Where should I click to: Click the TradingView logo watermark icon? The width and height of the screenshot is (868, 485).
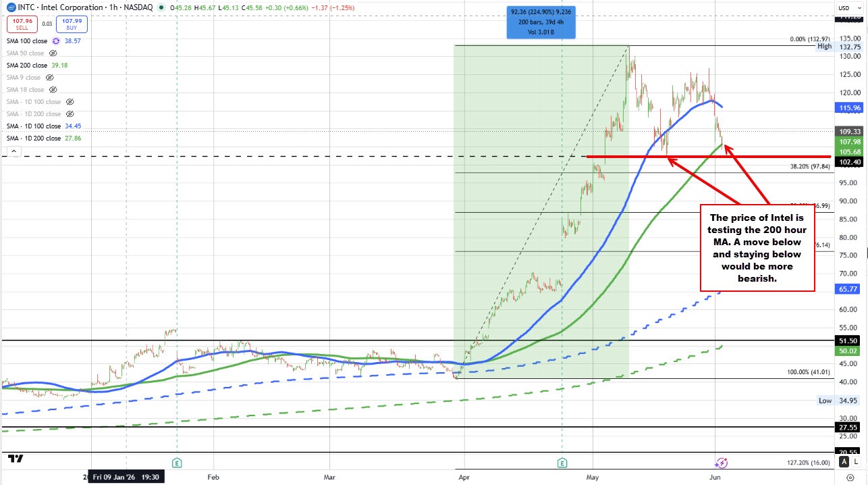pyautogui.click(x=16, y=459)
